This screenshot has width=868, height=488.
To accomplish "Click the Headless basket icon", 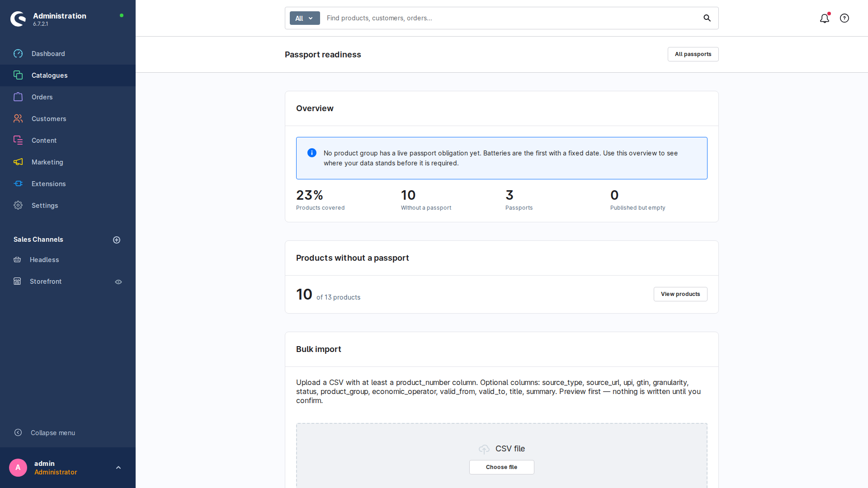I will [x=17, y=260].
